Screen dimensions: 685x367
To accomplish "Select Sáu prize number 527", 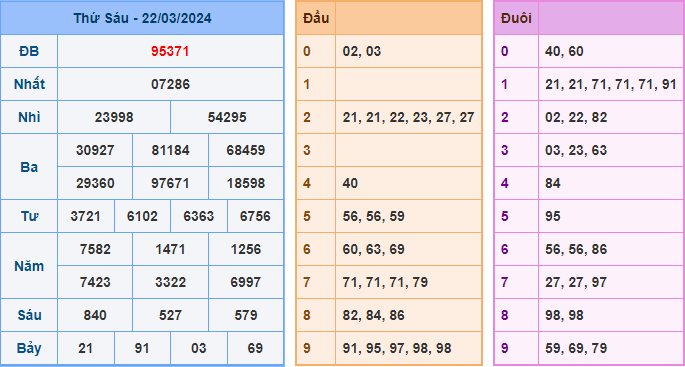I will (x=170, y=315).
